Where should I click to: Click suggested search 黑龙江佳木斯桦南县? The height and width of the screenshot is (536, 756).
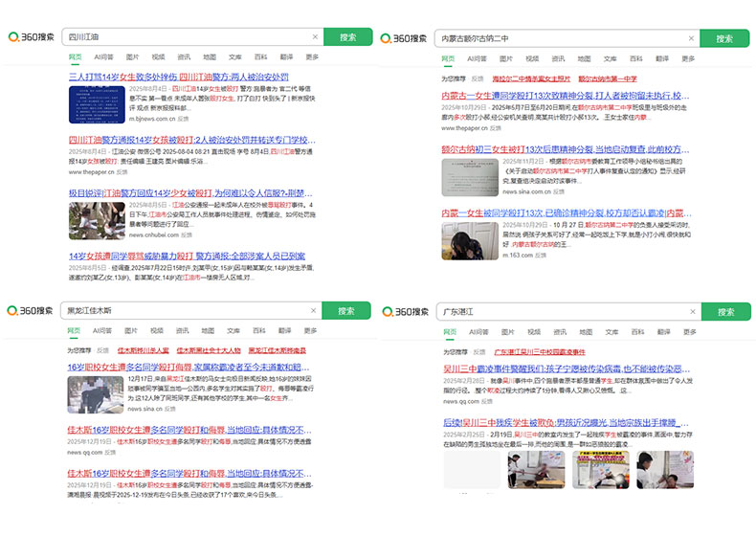[x=278, y=350]
